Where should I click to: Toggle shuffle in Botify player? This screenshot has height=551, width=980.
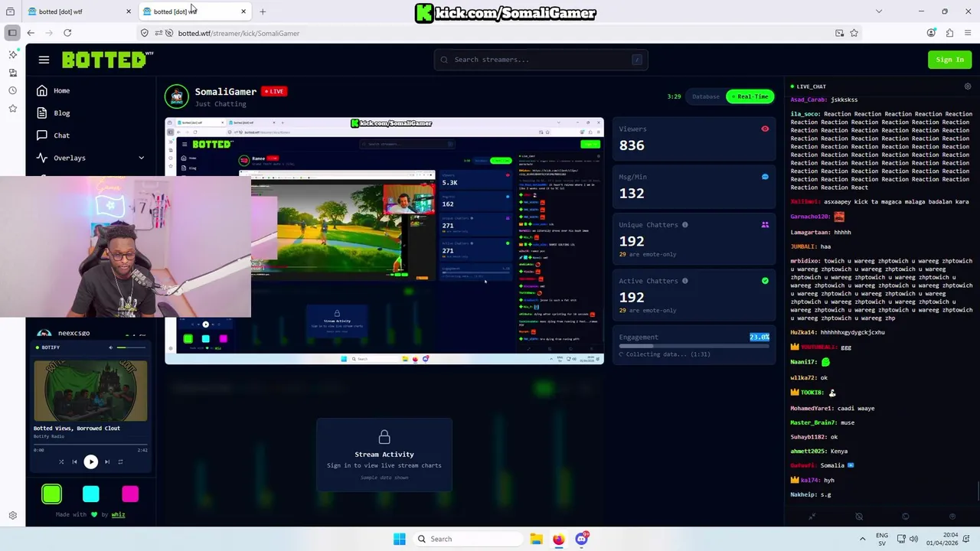(61, 461)
